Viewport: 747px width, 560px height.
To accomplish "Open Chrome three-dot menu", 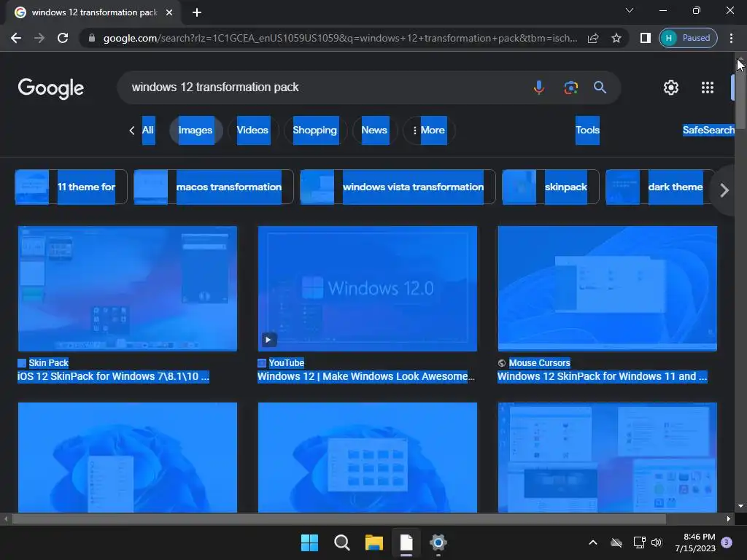I will click(731, 38).
